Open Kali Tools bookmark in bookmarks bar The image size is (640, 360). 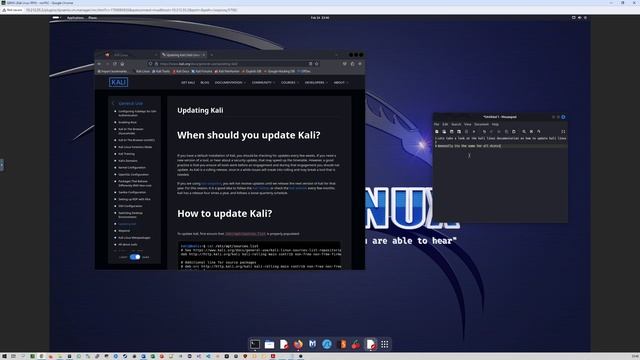[x=161, y=71]
